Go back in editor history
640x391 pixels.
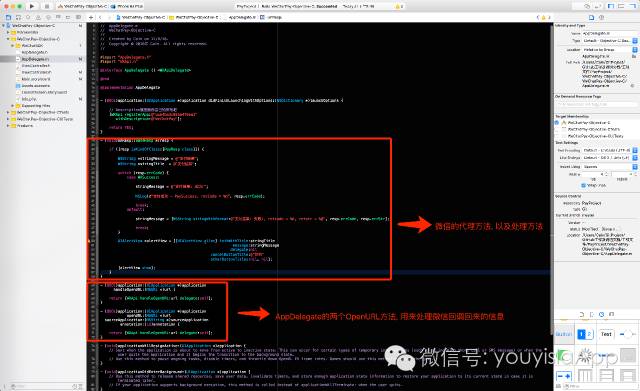[x=100, y=18]
